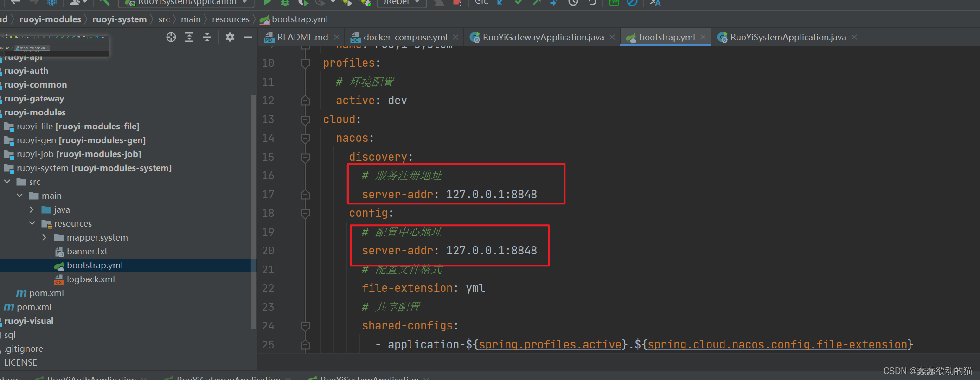
Task: Click the bootstrap.yml breadcrumb
Action: [294, 19]
